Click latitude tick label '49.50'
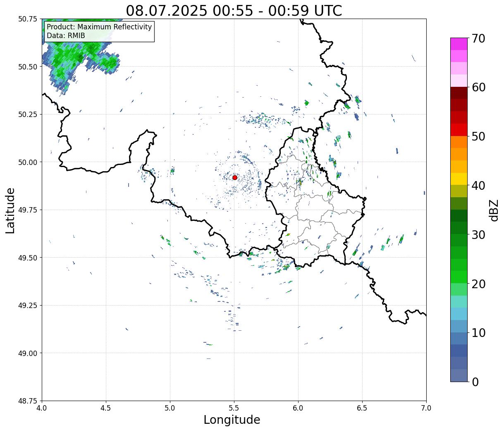The height and width of the screenshot is (430, 504). click(x=28, y=258)
